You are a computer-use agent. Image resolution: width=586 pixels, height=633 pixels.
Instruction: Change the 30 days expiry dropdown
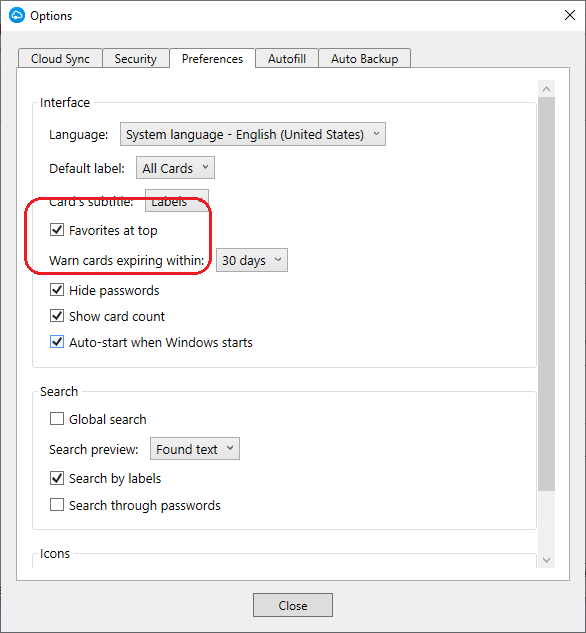252,260
